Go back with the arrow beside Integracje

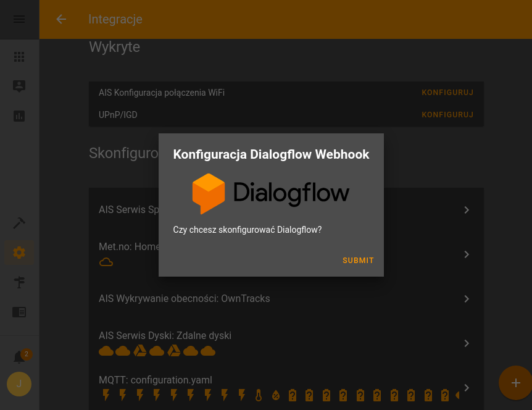pyautogui.click(x=61, y=19)
